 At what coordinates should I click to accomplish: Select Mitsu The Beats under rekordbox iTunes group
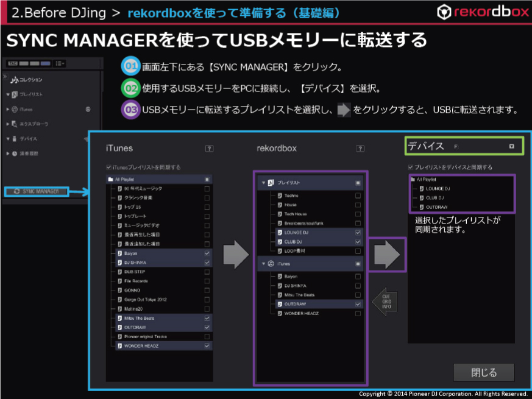coord(319,295)
